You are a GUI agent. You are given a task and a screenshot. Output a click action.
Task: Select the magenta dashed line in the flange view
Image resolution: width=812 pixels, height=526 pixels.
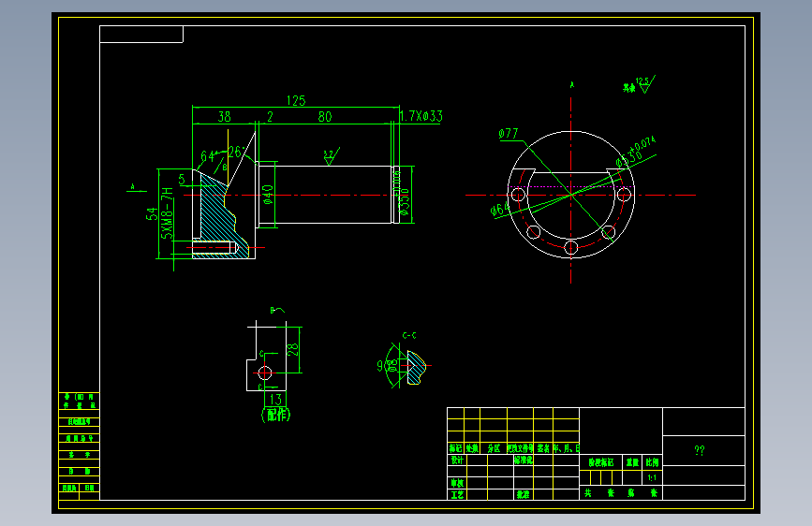point(571,187)
